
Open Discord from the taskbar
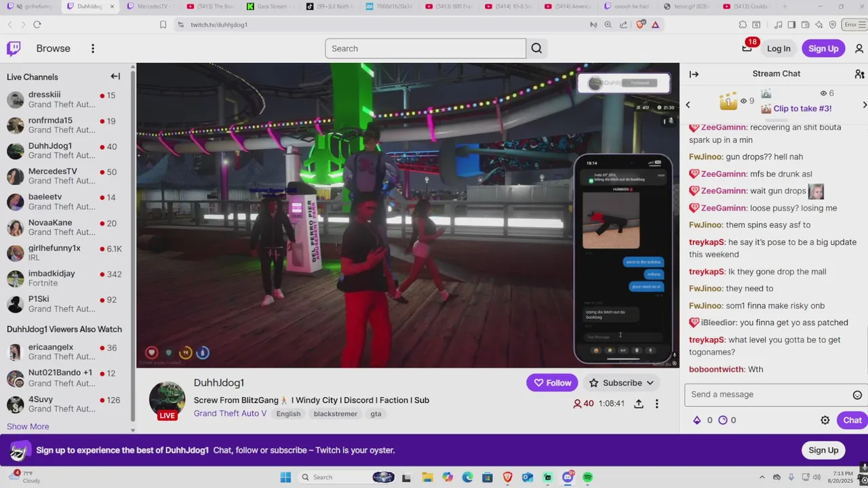tap(568, 477)
